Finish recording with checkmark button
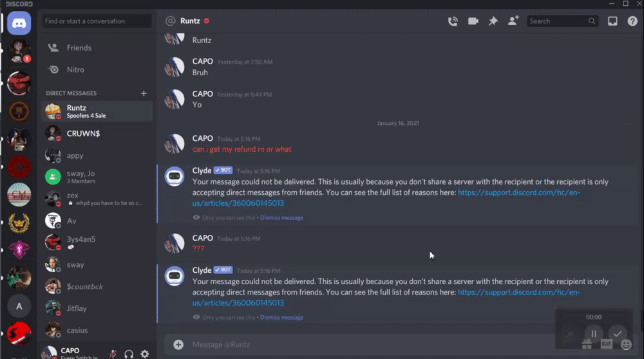The image size is (644, 359). tap(618, 333)
